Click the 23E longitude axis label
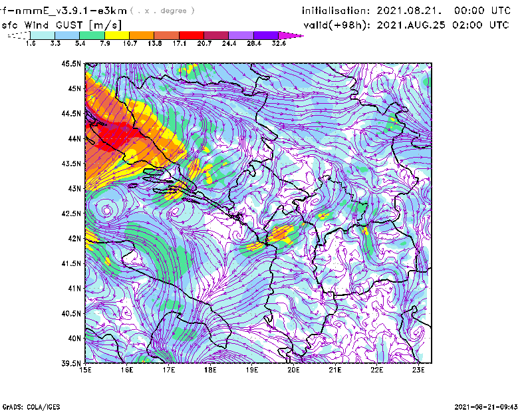Viewport: 532px width, 411px height. 418,370
